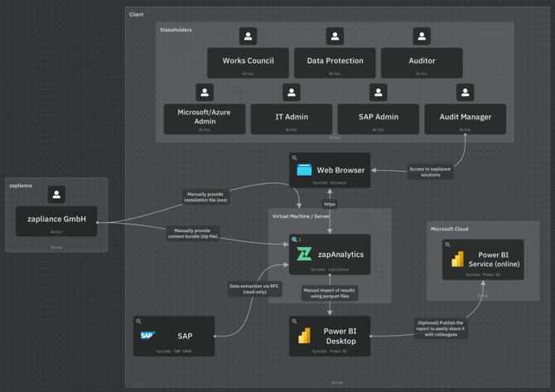Click the Client group title
The image size is (555, 392).
(x=137, y=15)
